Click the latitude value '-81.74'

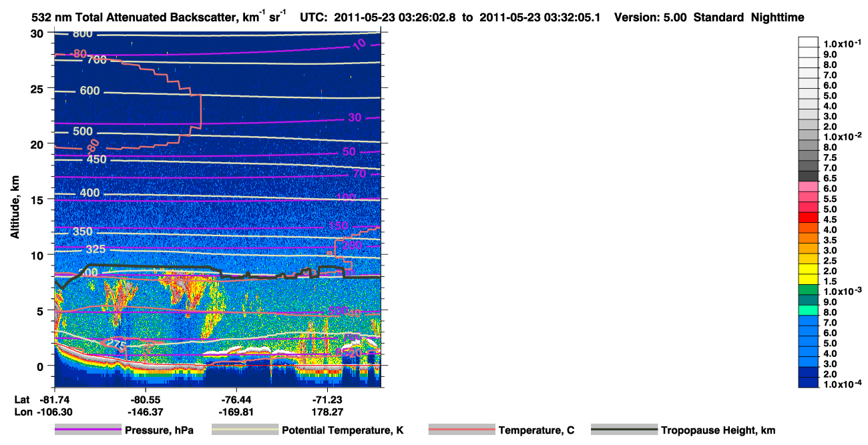54,400
